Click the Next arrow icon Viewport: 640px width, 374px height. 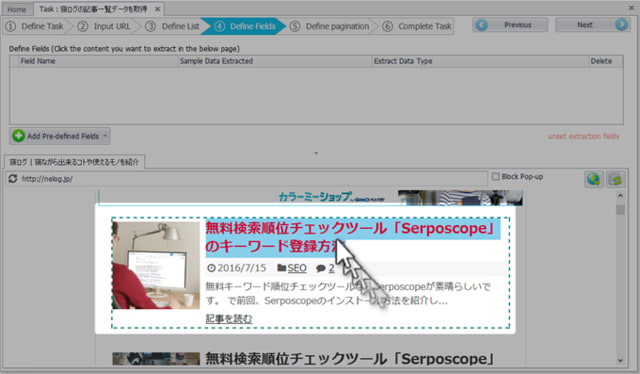[x=621, y=25]
